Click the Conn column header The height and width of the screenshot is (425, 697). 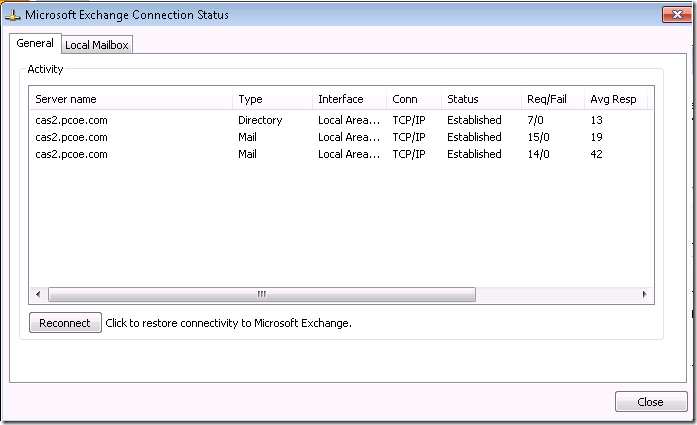point(414,99)
